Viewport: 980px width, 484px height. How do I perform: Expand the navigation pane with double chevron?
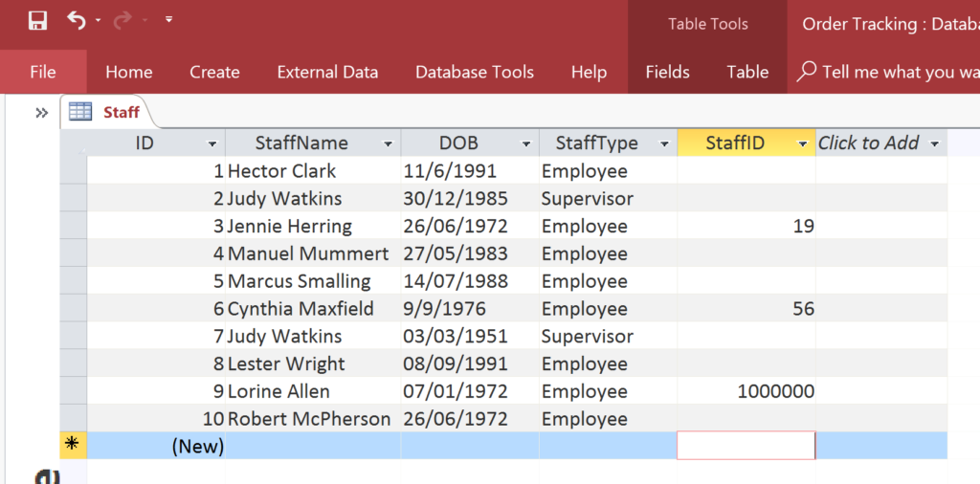coord(41,113)
